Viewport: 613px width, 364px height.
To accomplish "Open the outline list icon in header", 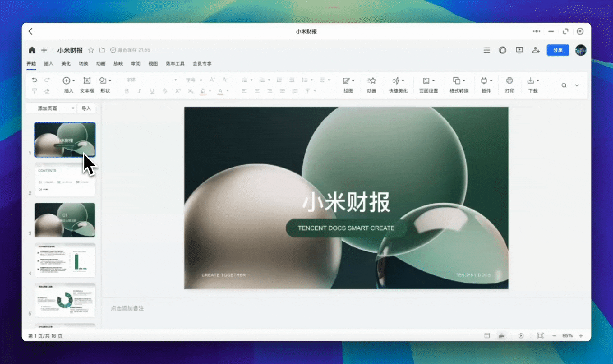I will tap(487, 50).
